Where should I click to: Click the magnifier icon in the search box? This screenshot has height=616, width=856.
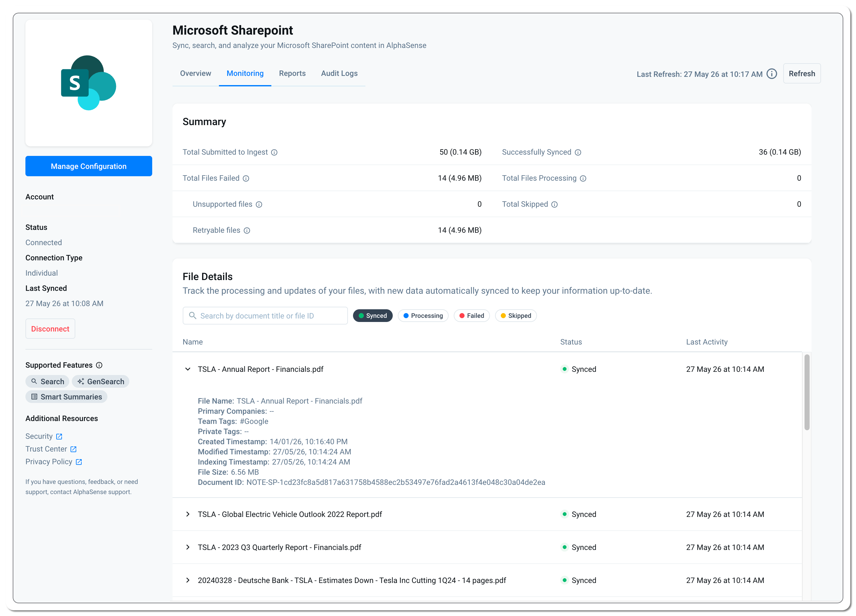point(193,315)
